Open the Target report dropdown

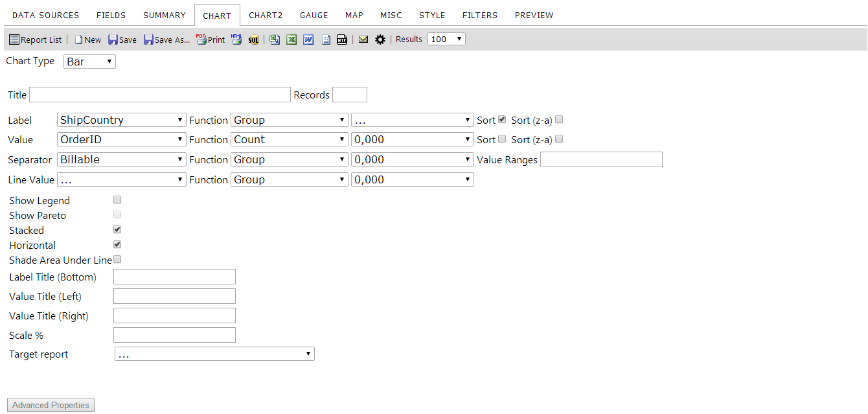coord(214,354)
